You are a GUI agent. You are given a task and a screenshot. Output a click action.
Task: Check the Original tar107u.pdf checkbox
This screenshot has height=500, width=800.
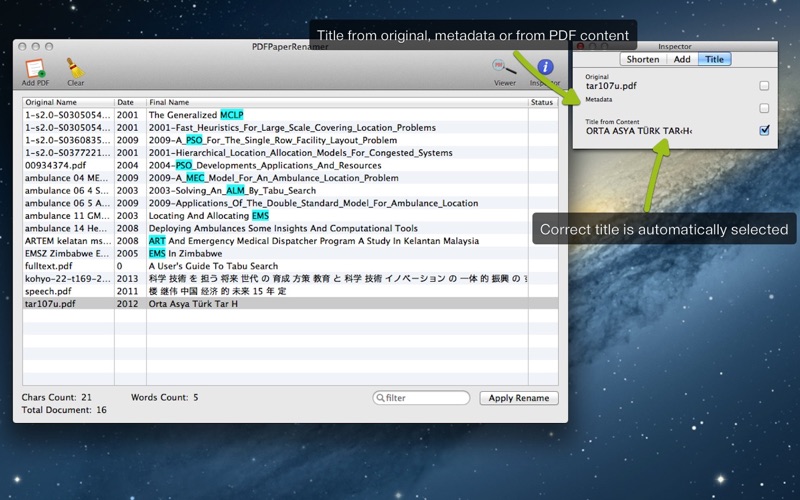tap(764, 86)
